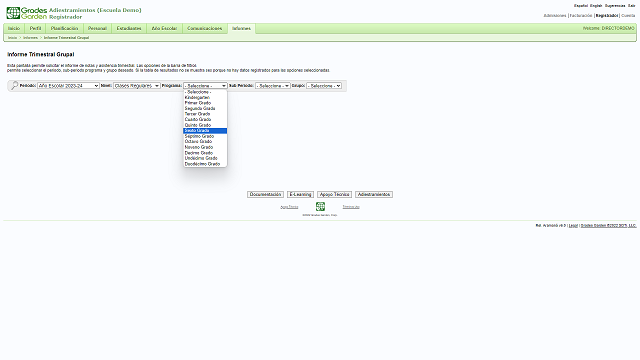This screenshot has width=640, height=360.
Task: Click the Documentación button
Action: point(265,195)
